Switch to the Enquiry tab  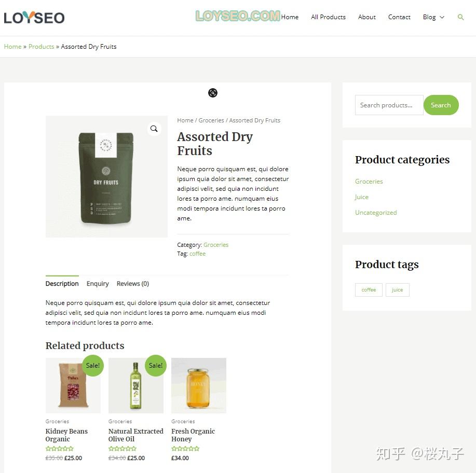pos(98,284)
